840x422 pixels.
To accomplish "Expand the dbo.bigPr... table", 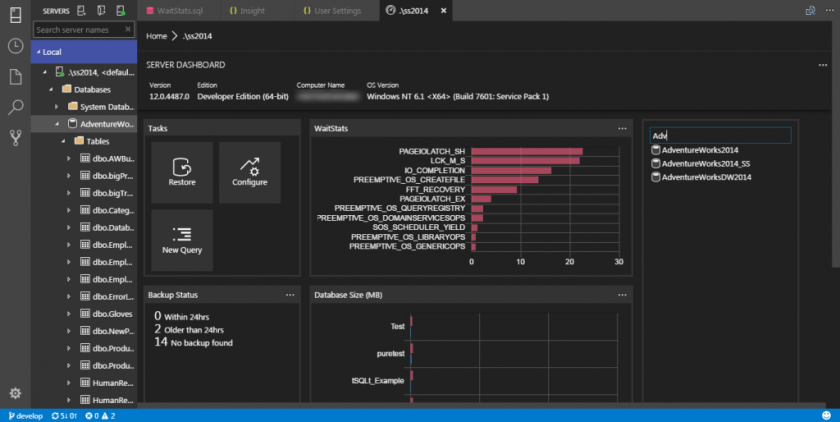I will click(x=69, y=176).
